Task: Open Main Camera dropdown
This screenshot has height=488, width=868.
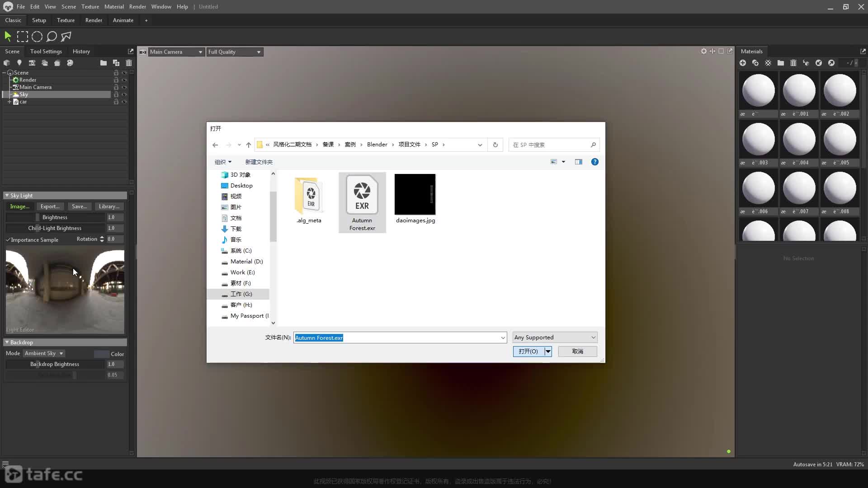Action: click(x=176, y=52)
